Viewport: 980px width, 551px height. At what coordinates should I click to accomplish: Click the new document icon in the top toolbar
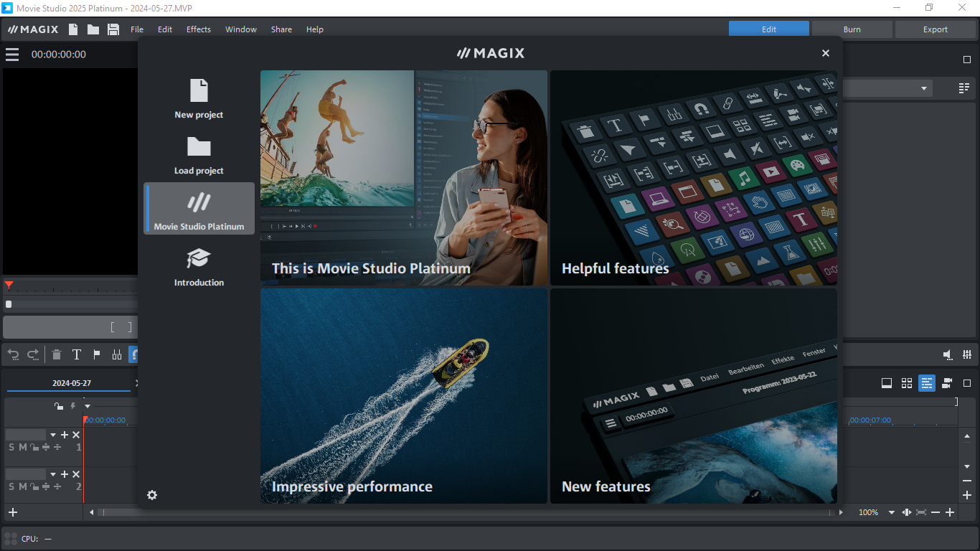click(x=73, y=29)
